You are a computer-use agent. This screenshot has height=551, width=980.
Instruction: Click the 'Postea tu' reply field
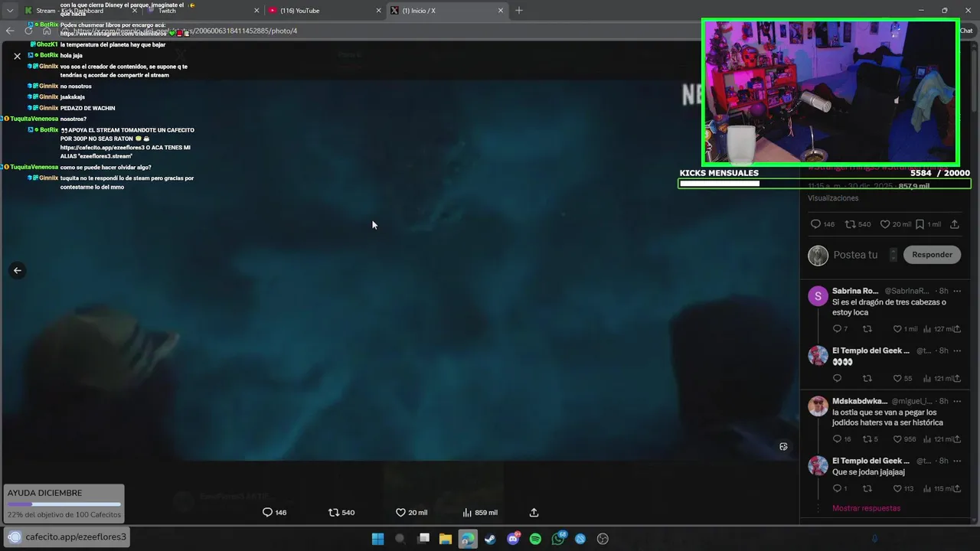(855, 255)
